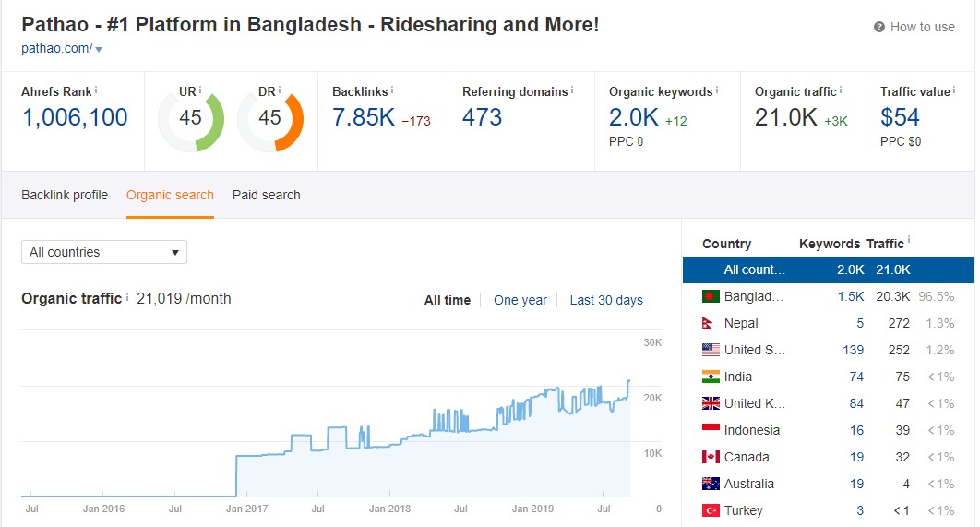
Task: Click the Australia flag icon
Action: click(x=711, y=484)
